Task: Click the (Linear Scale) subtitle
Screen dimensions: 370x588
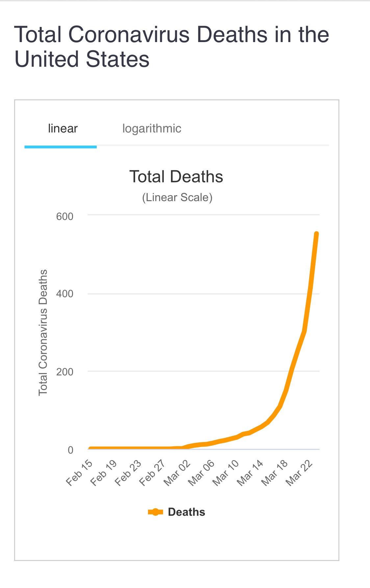Action: [177, 197]
